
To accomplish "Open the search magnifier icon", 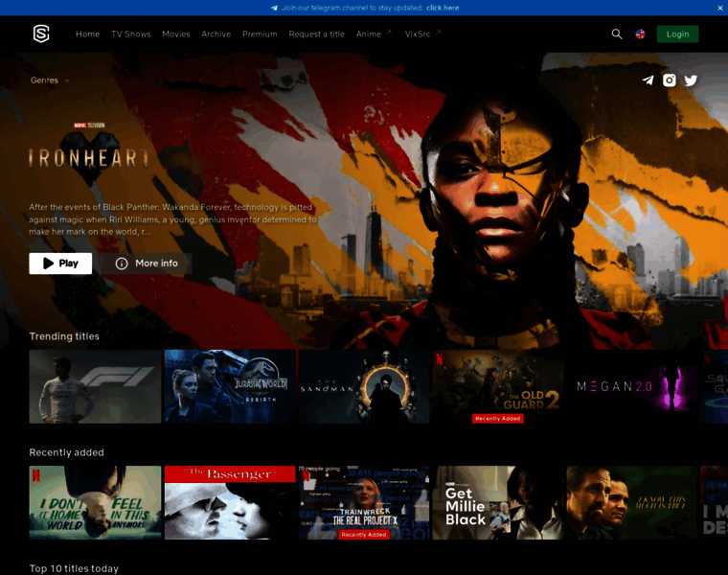I will tap(617, 34).
